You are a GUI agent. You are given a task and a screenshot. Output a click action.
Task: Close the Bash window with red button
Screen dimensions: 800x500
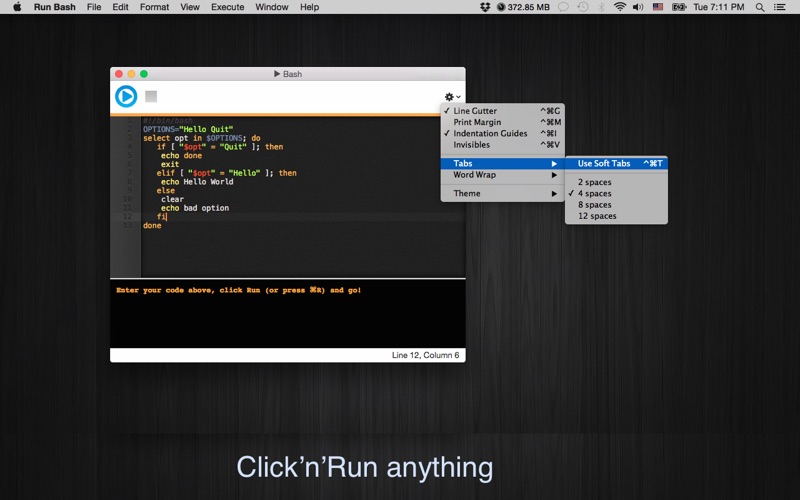coord(119,74)
